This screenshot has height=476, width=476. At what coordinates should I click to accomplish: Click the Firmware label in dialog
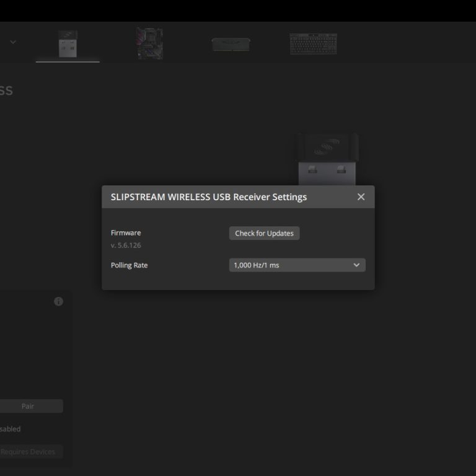tap(126, 233)
